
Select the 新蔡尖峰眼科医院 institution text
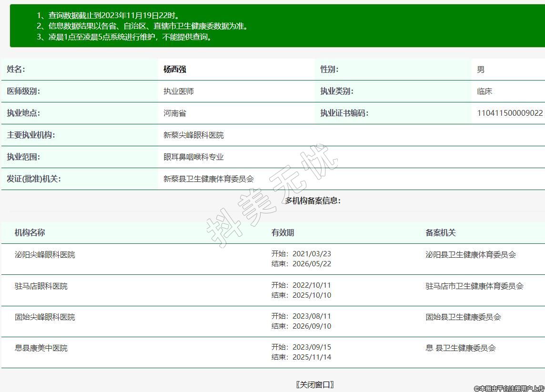point(193,135)
